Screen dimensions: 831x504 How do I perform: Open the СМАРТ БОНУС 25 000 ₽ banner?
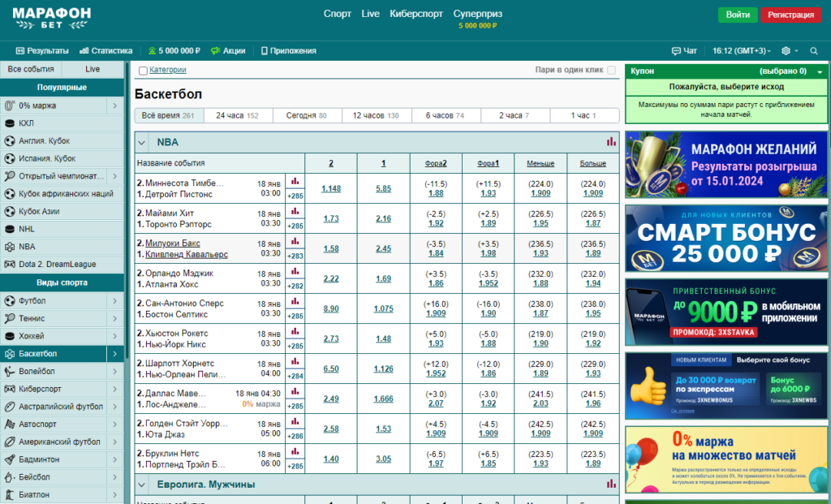click(726, 239)
